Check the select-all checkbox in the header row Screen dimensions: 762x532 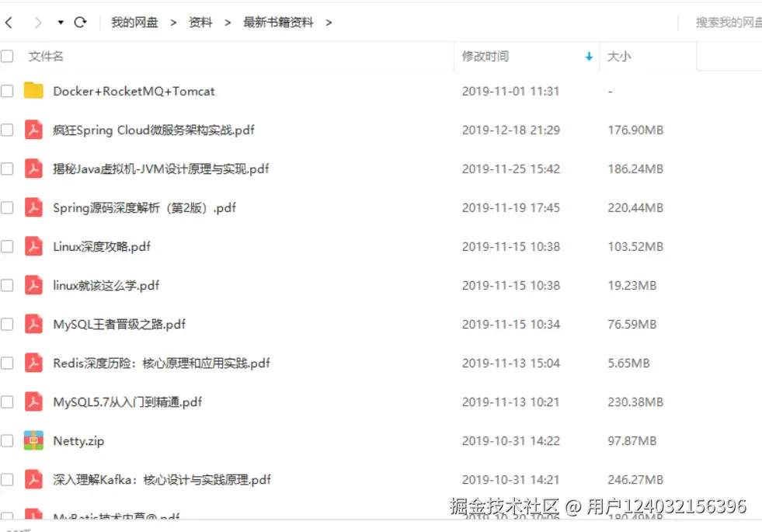[8, 56]
